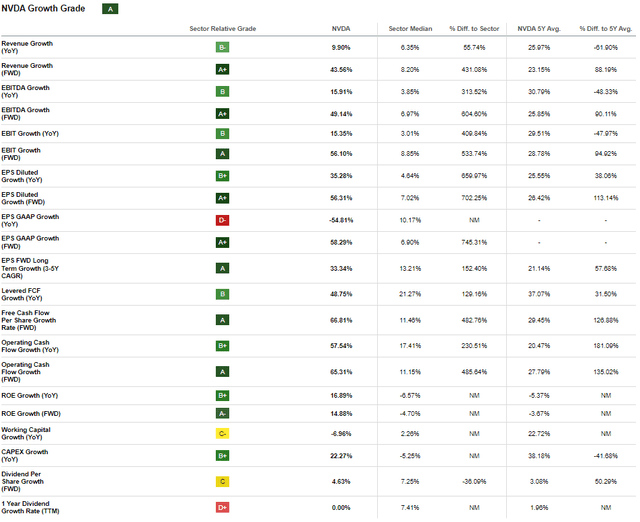
Task: Click the A badge for EBIT Growth (FWD)
Action: tap(222, 154)
